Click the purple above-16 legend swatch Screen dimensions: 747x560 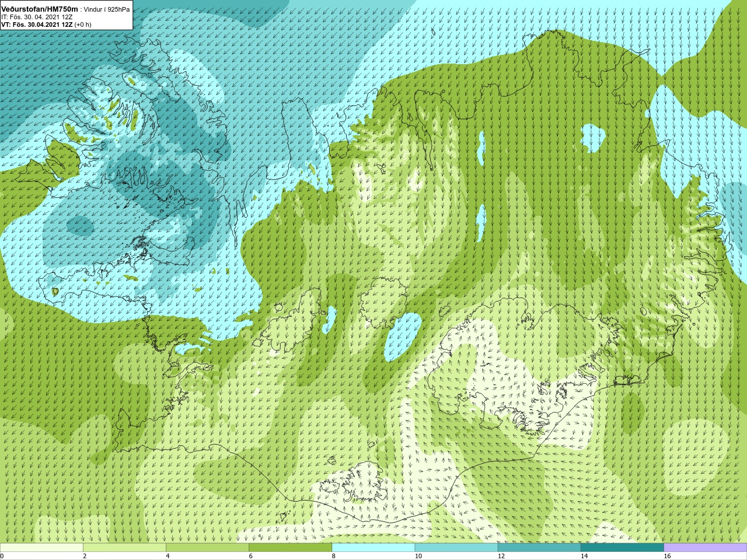705,548
